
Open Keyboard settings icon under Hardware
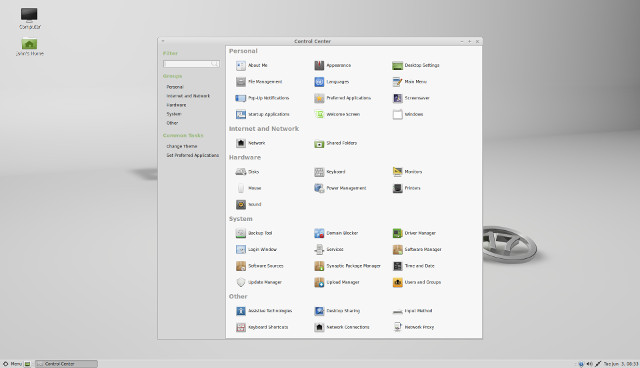tap(319, 172)
